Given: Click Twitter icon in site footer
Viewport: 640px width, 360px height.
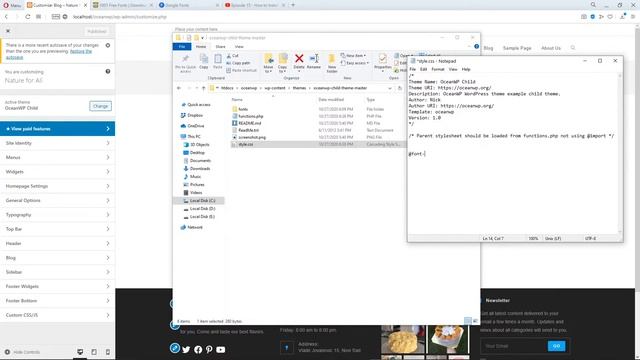Looking at the screenshot, I should (186, 349).
